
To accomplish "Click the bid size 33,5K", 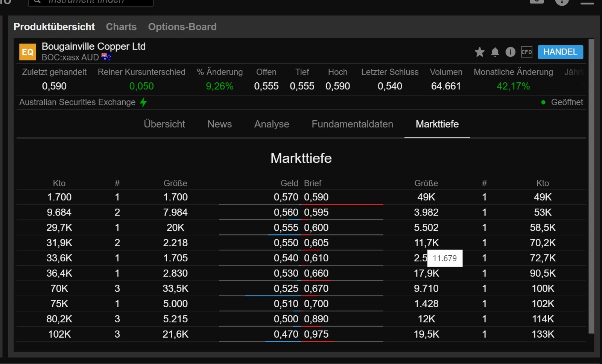I will [175, 288].
